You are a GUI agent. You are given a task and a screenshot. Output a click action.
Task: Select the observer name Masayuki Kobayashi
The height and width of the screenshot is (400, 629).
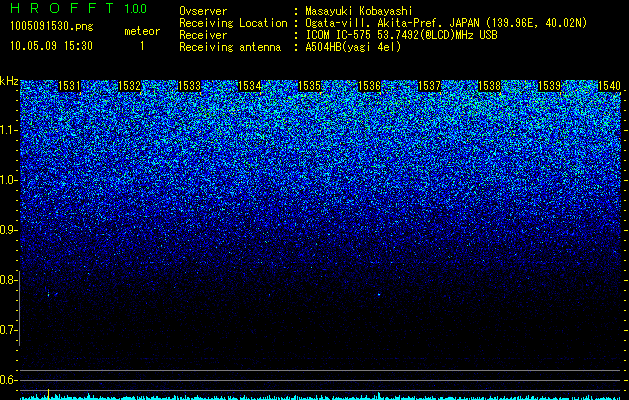pos(359,11)
